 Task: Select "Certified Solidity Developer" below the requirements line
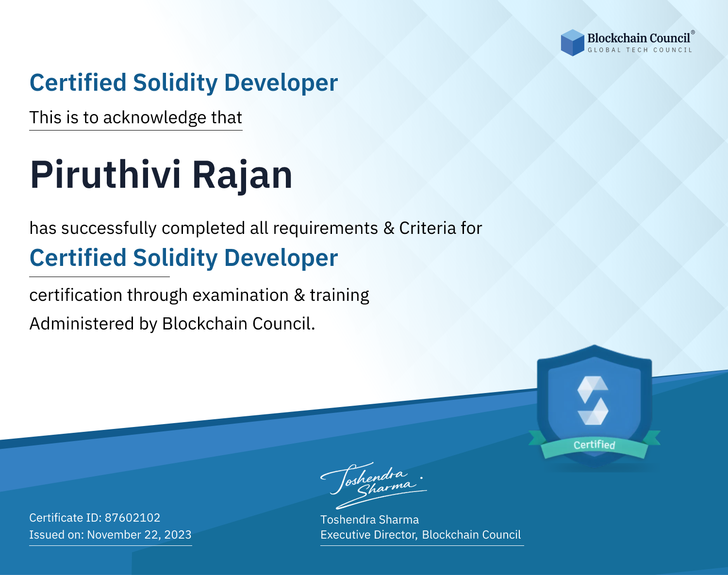coord(183,258)
